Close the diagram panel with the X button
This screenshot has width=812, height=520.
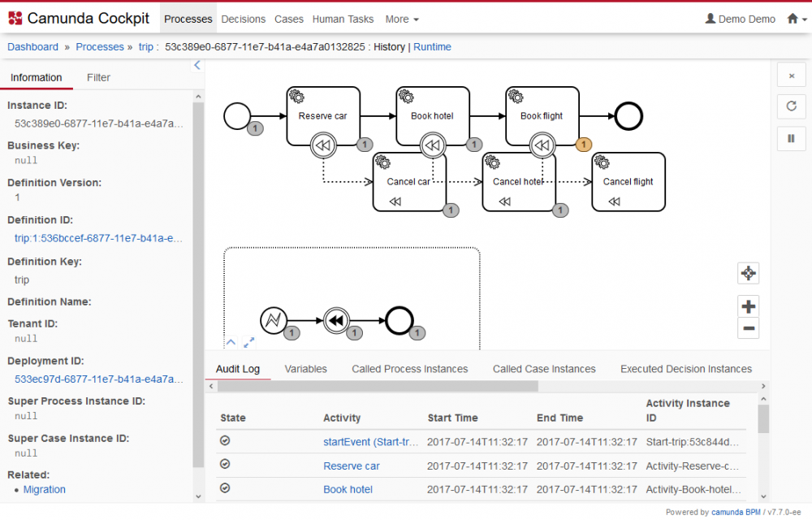pyautogui.click(x=791, y=74)
